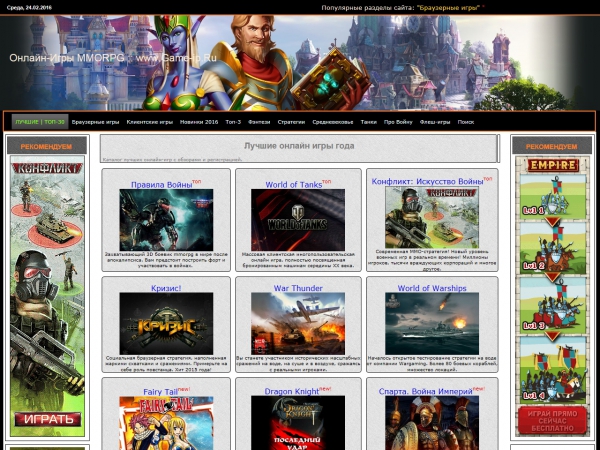
Task: Click the Lvl 1 knight image
Action: coord(552,197)
